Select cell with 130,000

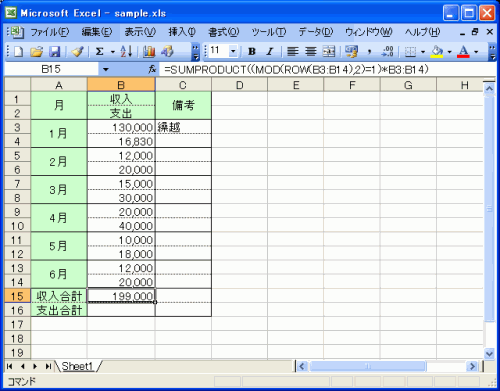click(121, 127)
